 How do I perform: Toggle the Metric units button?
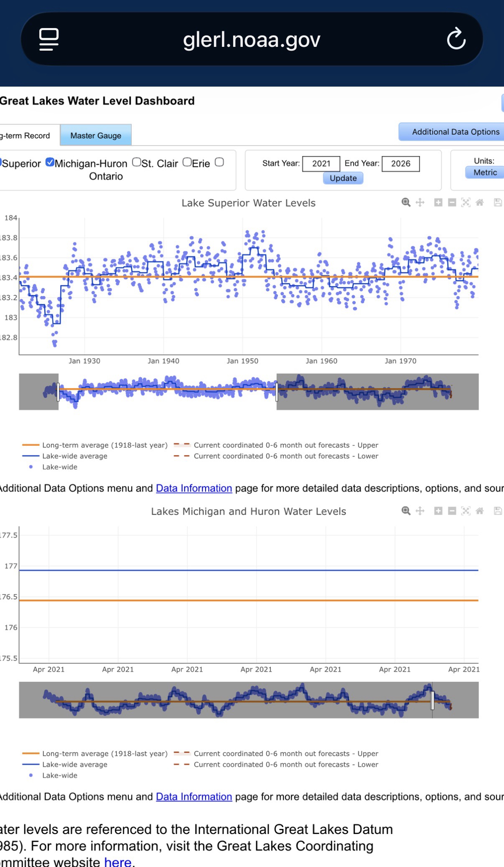pyautogui.click(x=485, y=173)
